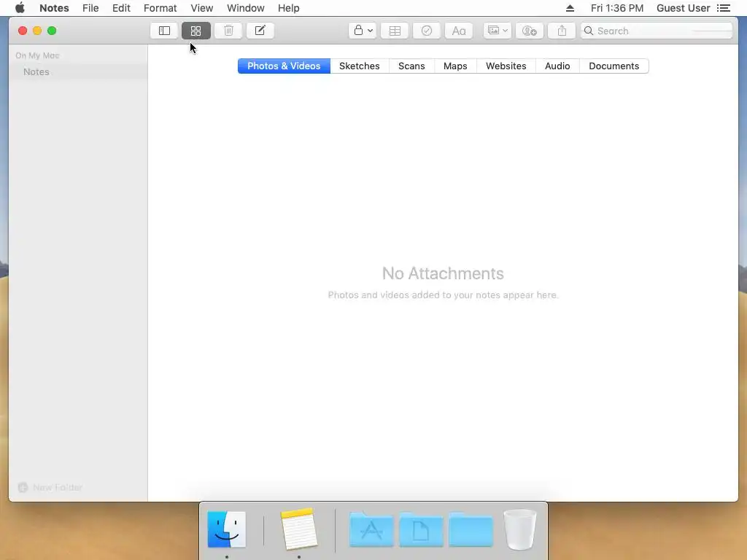Open the Aa text format button
This screenshot has height=560, width=747.
click(459, 31)
